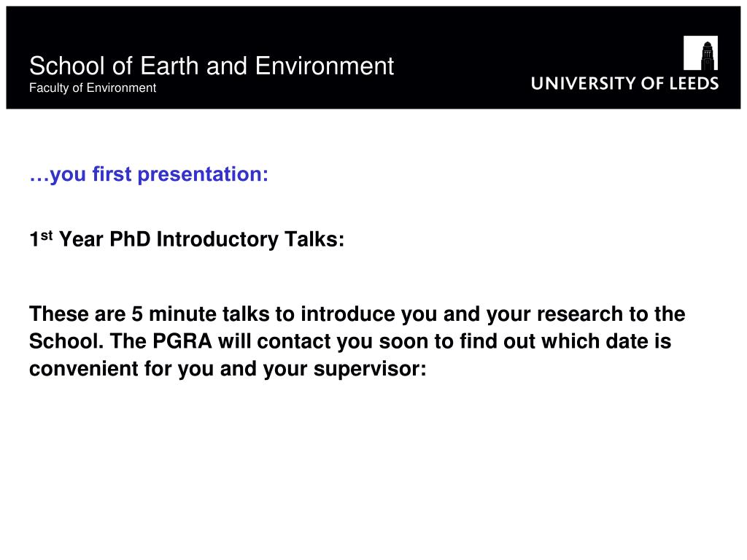Viewport: 747px width, 560px height.
Task: Click the "1st Year PhD Introductory Talks" line
Action: click(186, 239)
